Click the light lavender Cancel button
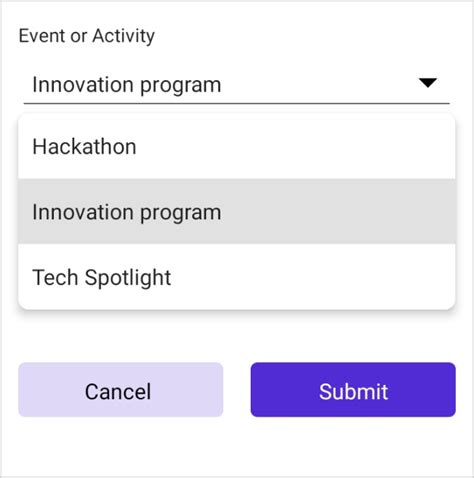This screenshot has width=474, height=478. coord(121,390)
